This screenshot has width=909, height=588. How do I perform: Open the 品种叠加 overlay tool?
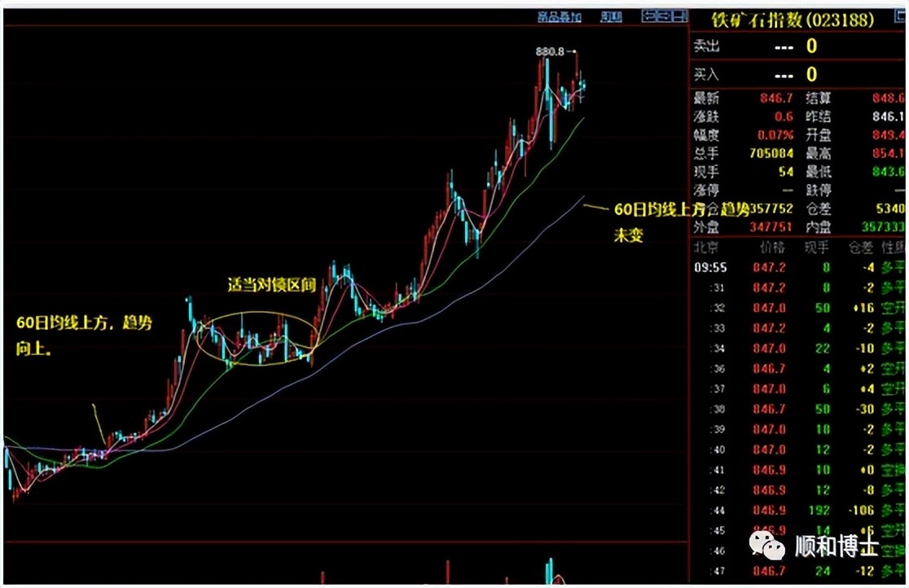point(558,15)
